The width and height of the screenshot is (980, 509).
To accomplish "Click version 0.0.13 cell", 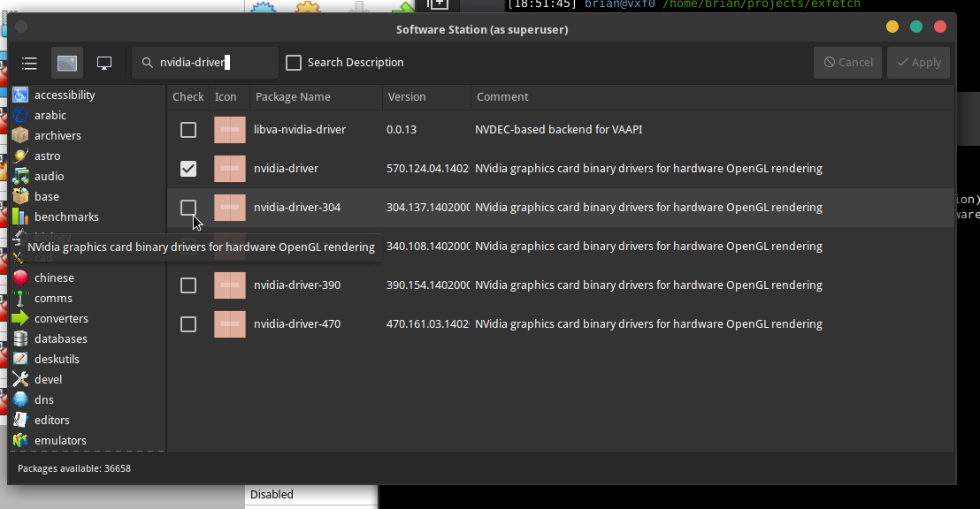I will 402,130.
